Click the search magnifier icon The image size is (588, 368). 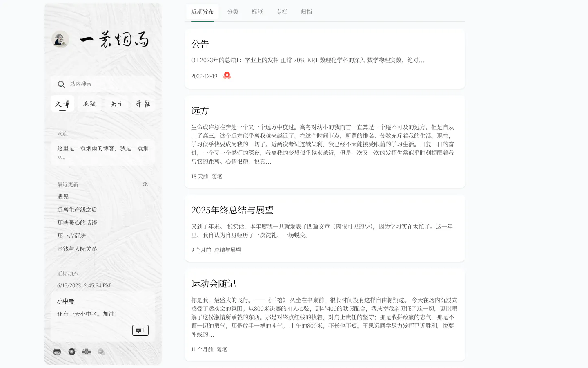coord(61,84)
